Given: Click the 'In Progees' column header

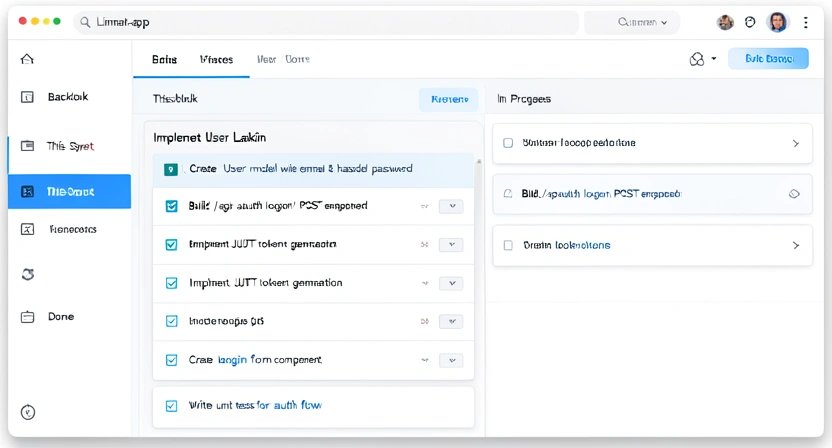Looking at the screenshot, I should [524, 99].
